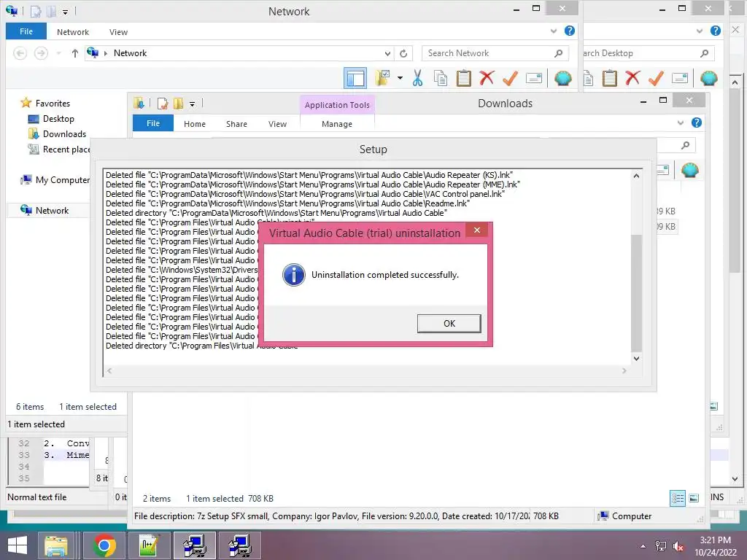Open the Network address bar history dropdown

(x=388, y=53)
